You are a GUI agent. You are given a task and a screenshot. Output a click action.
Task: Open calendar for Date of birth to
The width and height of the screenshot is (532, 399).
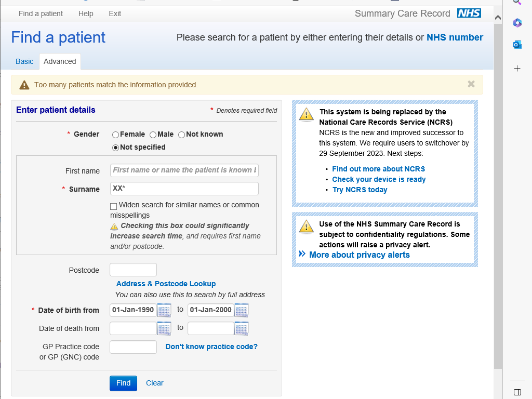point(242,310)
